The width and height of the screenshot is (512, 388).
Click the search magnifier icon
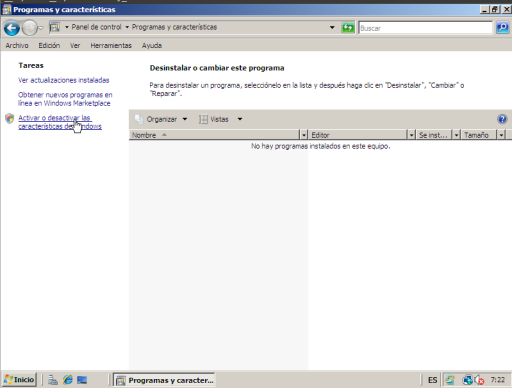click(502, 27)
